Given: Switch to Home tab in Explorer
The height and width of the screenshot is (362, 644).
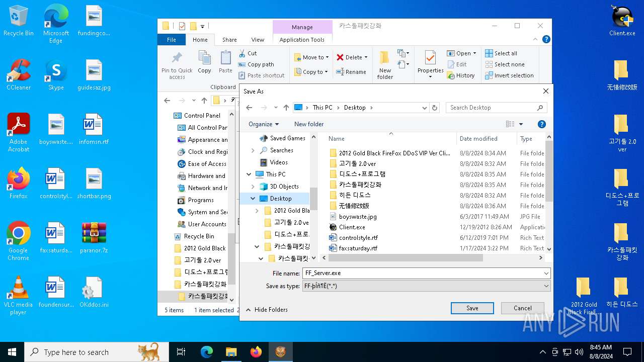Looking at the screenshot, I should point(200,40).
